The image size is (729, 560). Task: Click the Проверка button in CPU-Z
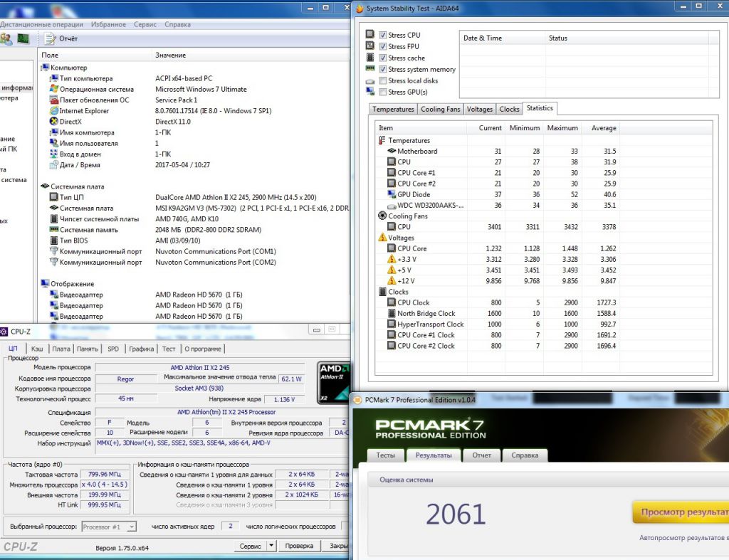pyautogui.click(x=299, y=546)
